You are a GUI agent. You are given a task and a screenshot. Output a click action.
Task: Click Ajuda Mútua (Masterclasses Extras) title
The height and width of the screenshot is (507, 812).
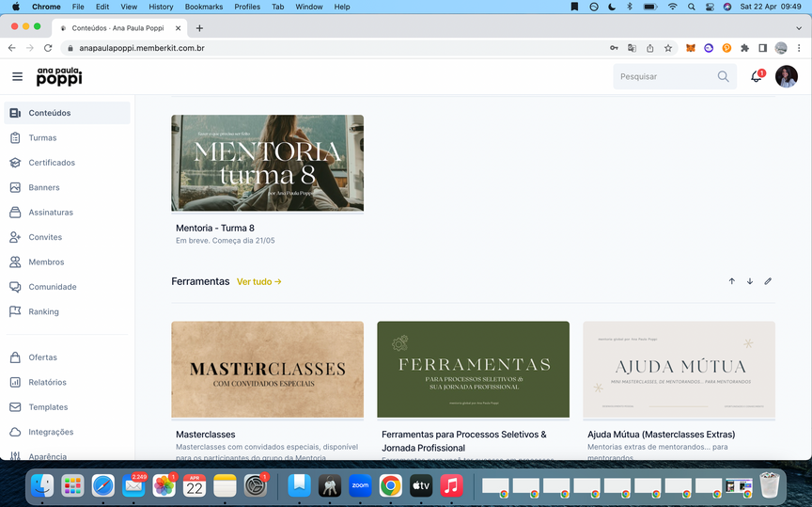click(x=662, y=435)
